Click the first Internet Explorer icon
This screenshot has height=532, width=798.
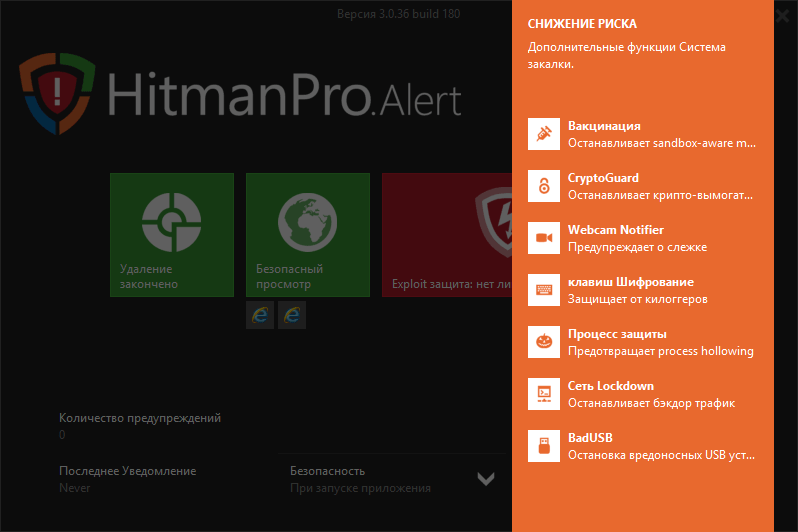point(260,315)
